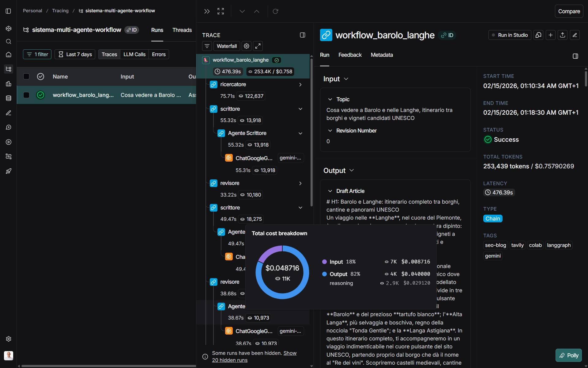Image resolution: width=588 pixels, height=368 pixels.
Task: Tick the select-all checkbox in the table header
Action: [x=26, y=76]
